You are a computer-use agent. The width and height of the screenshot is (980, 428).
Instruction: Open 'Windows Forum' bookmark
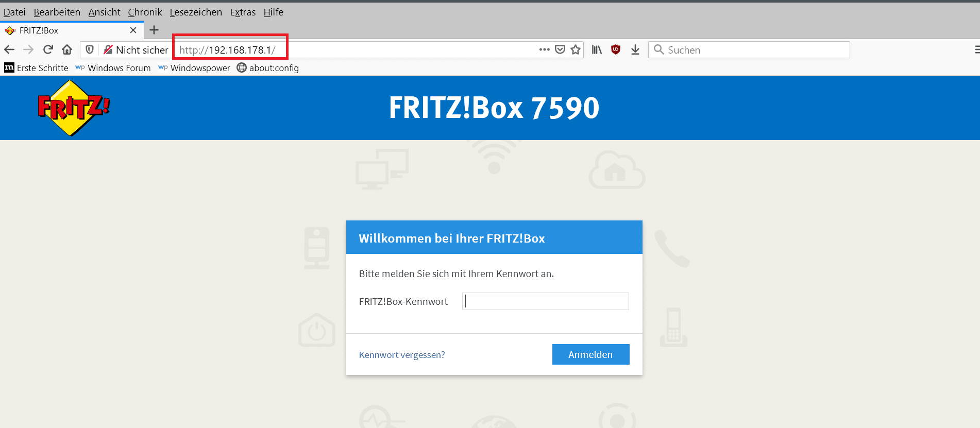(x=113, y=68)
